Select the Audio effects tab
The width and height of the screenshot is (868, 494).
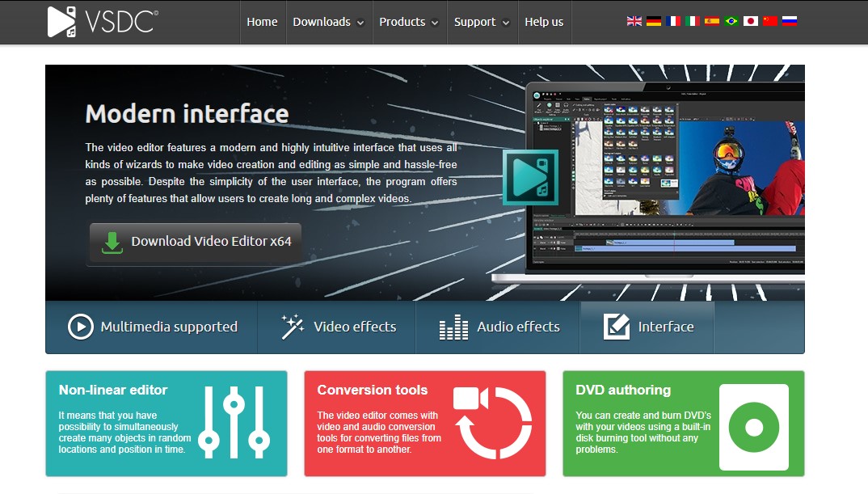click(498, 327)
